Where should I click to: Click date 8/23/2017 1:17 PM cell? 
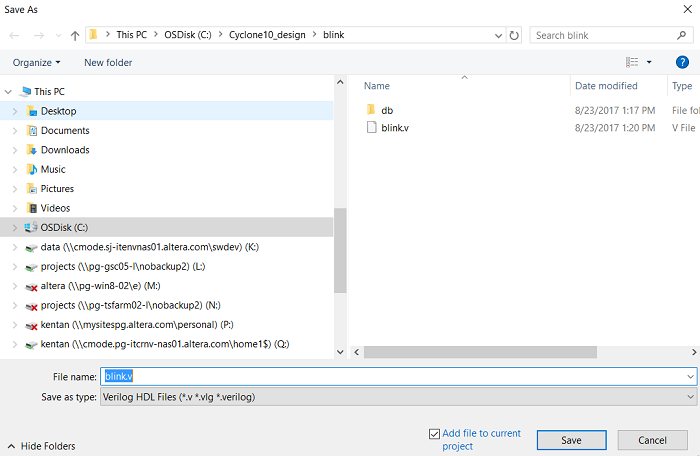[615, 110]
